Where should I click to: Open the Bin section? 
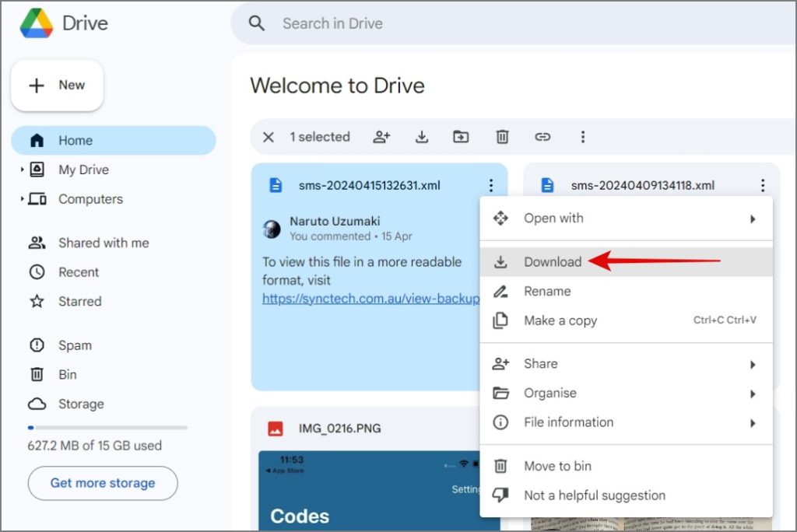(x=68, y=374)
